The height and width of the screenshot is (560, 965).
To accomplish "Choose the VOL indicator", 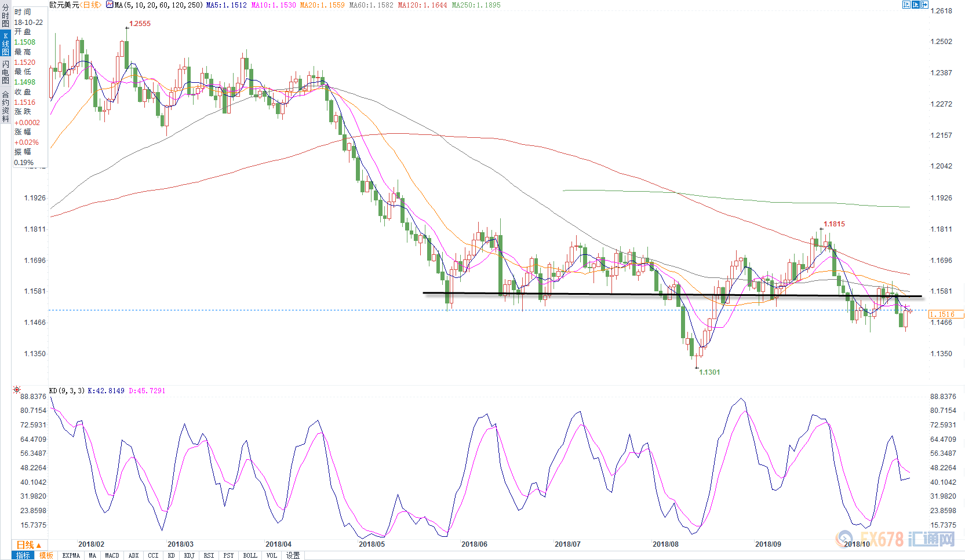I will (x=272, y=555).
